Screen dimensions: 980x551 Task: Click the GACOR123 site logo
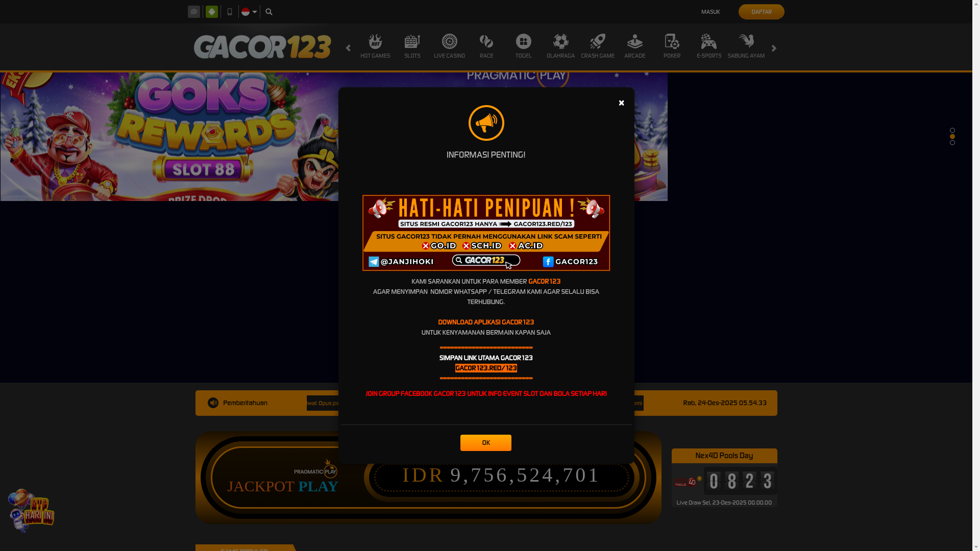pyautogui.click(x=262, y=47)
